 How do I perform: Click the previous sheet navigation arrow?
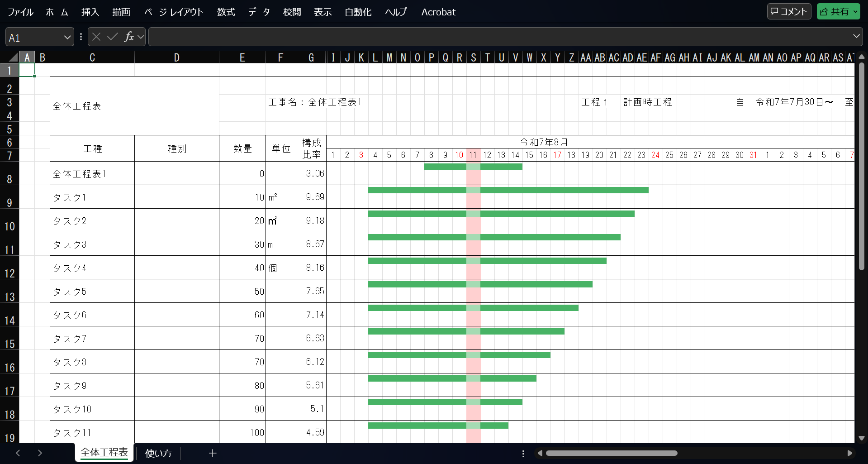18,453
